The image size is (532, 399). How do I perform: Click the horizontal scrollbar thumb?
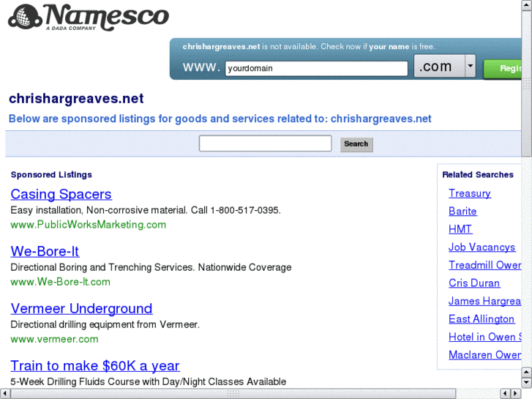[x=233, y=394]
